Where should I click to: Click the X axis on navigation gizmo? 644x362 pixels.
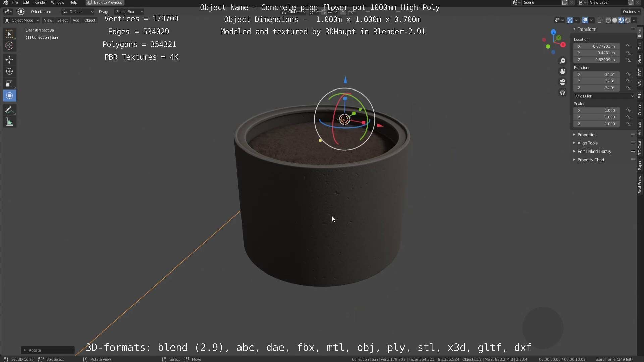tap(563, 45)
